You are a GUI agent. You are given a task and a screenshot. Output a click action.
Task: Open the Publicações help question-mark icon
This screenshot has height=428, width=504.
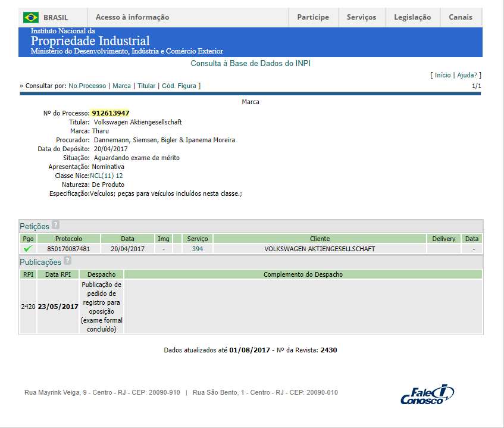click(x=67, y=261)
